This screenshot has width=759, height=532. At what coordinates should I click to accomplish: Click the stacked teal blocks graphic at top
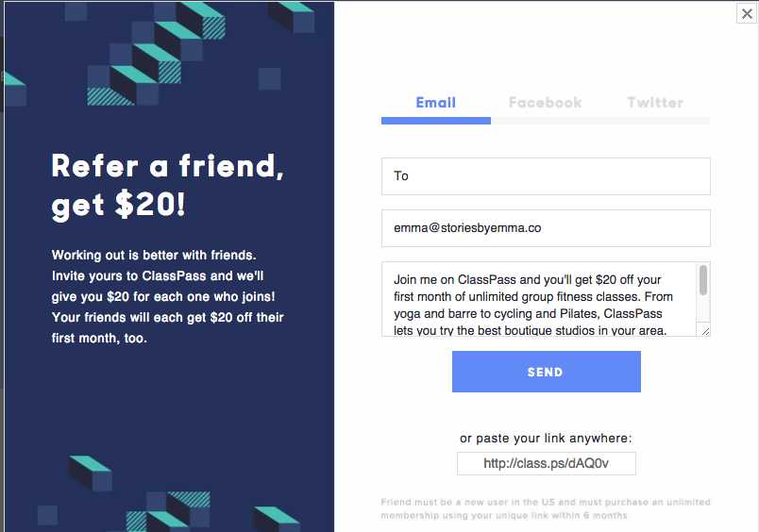[156, 54]
